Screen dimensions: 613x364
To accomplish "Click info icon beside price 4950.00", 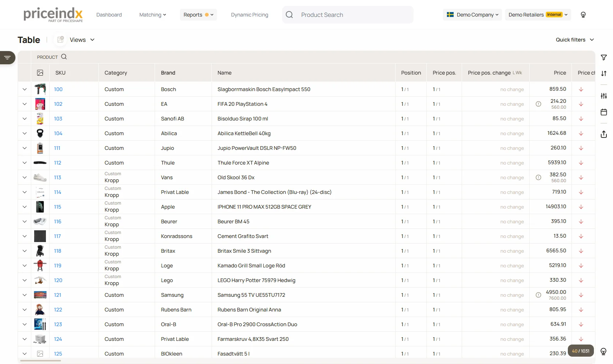I will click(x=538, y=295).
